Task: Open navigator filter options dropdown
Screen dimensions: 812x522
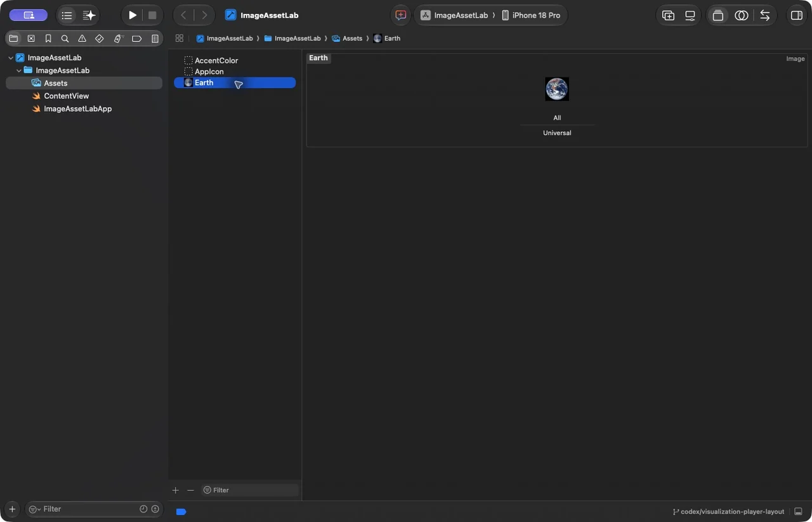Action: (x=34, y=509)
